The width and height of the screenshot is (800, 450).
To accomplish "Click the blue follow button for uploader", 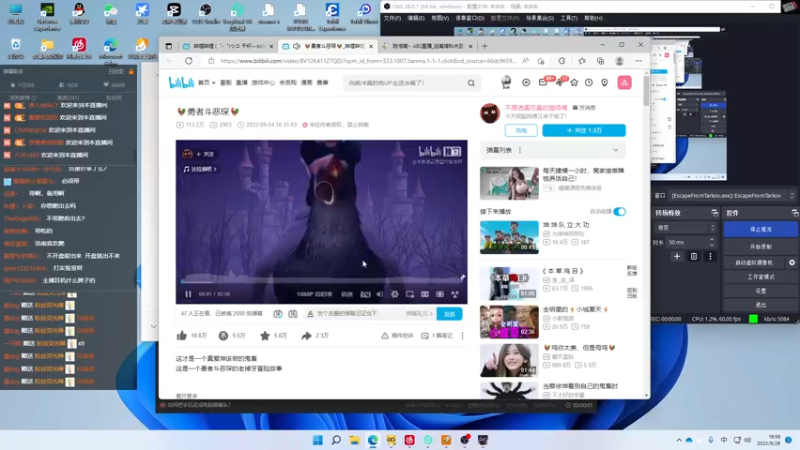I will pos(584,130).
